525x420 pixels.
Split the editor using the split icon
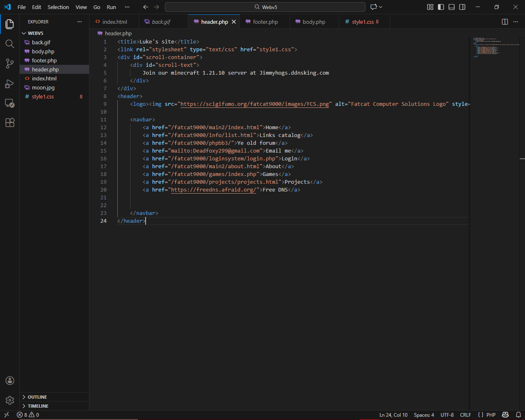point(504,22)
